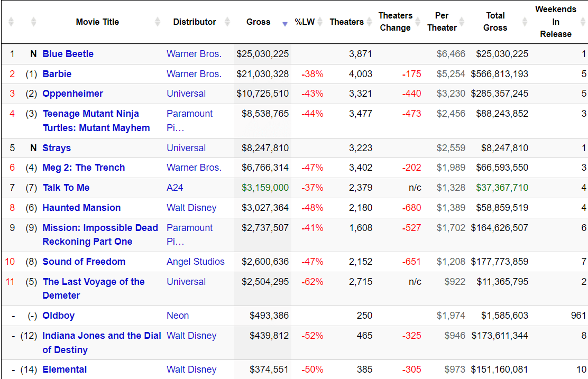Click the green $37,367,710 total gross

pos(502,188)
